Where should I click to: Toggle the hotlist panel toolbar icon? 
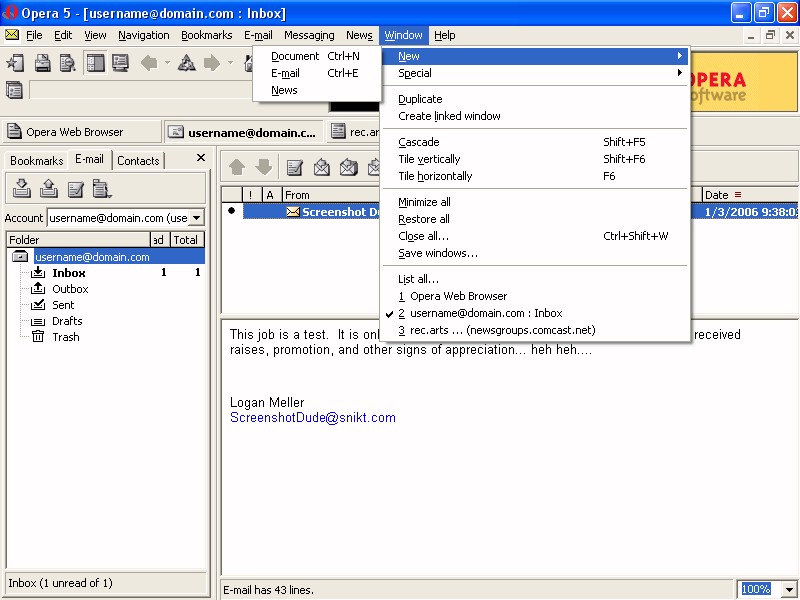pos(95,63)
